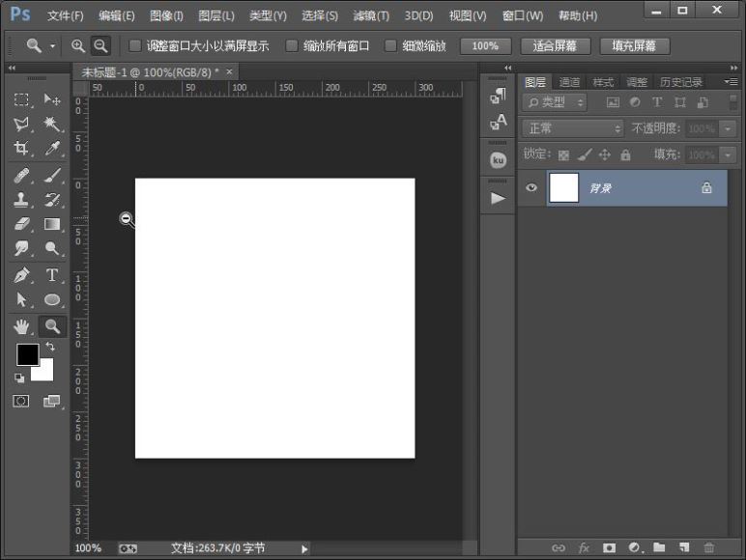
Task: Choose Zoom In mode in options bar
Action: 78,46
